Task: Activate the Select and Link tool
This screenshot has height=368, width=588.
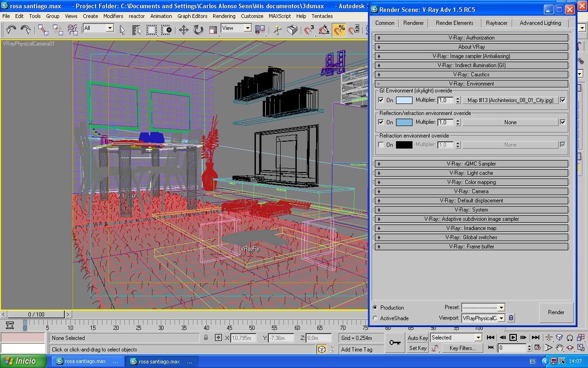Action: 43,30
